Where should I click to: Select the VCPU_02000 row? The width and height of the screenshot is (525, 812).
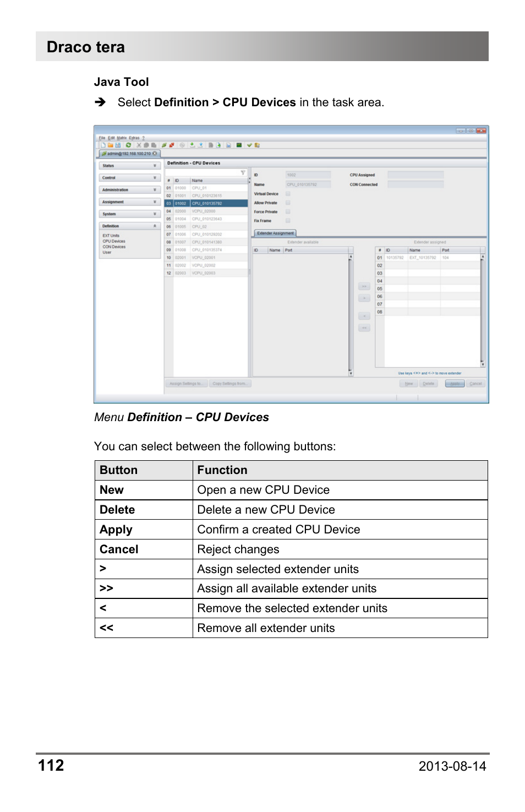(x=206, y=211)
